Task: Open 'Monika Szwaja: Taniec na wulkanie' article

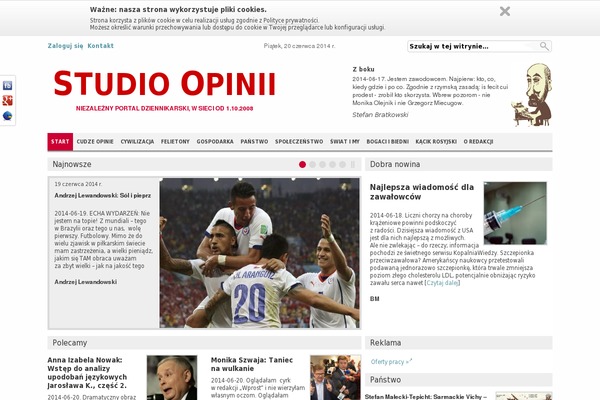Action: [x=252, y=364]
